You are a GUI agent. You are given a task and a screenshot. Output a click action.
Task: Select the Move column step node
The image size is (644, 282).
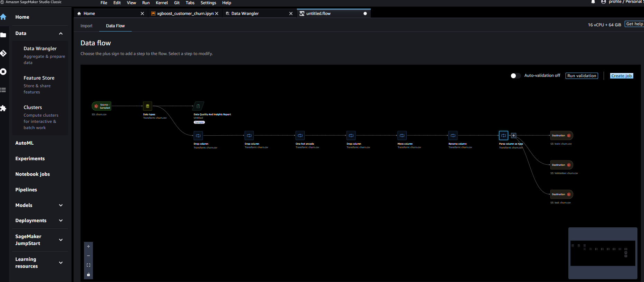click(x=402, y=136)
